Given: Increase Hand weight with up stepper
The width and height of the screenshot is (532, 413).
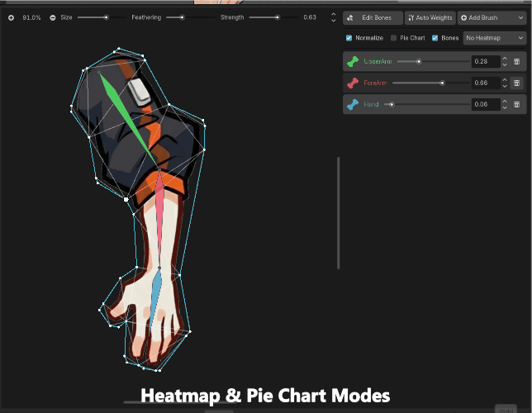Looking at the screenshot, I should click(505, 101).
